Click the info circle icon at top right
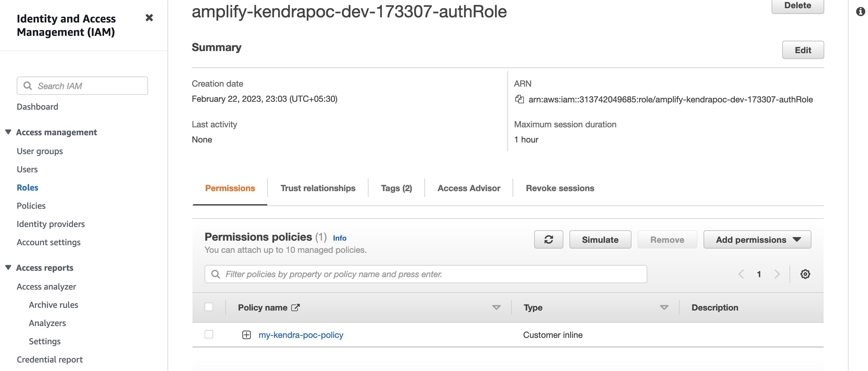Viewport: 868px width, 371px height. [860, 12]
